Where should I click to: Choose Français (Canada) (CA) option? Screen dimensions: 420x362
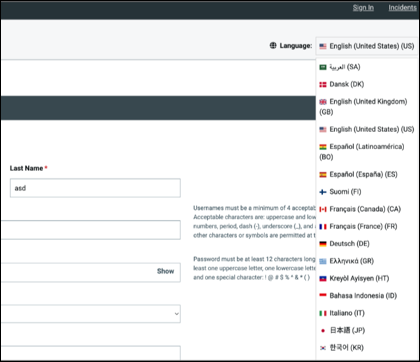click(x=366, y=209)
